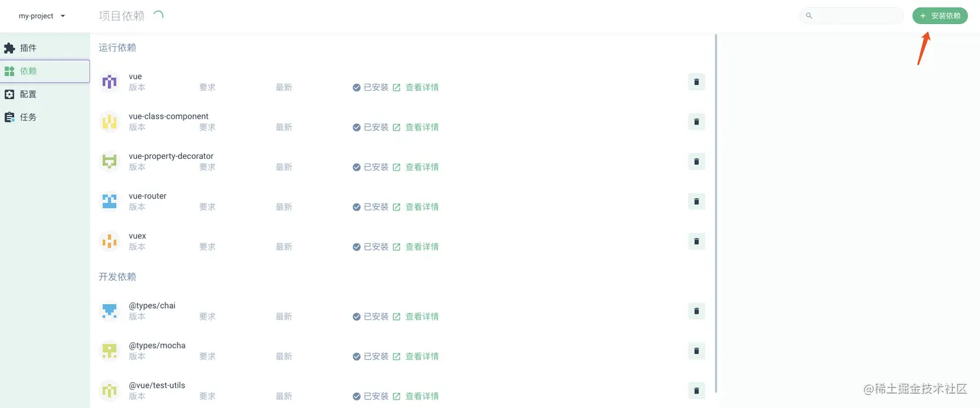
Task: Open 查看详情 link for vue
Action: point(422,87)
